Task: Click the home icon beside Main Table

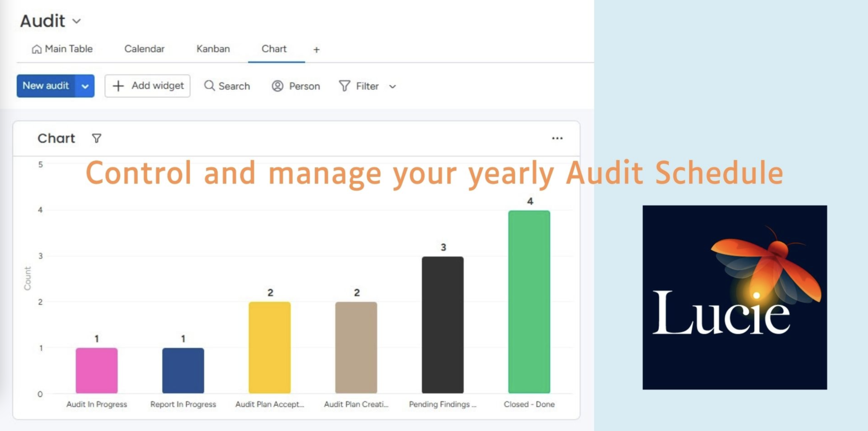Action: (36, 49)
